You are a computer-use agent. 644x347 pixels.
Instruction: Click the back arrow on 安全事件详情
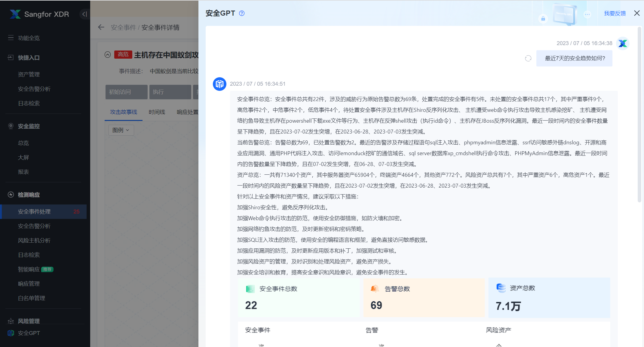101,27
